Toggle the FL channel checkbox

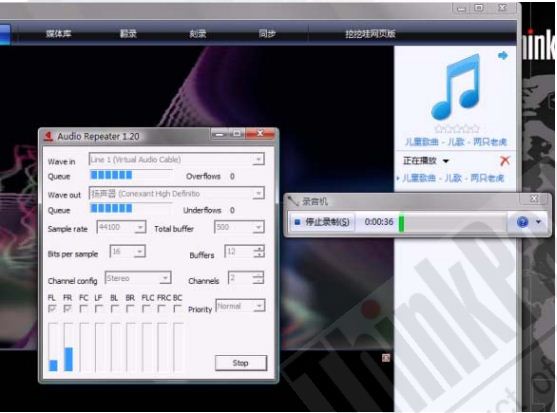52,309
